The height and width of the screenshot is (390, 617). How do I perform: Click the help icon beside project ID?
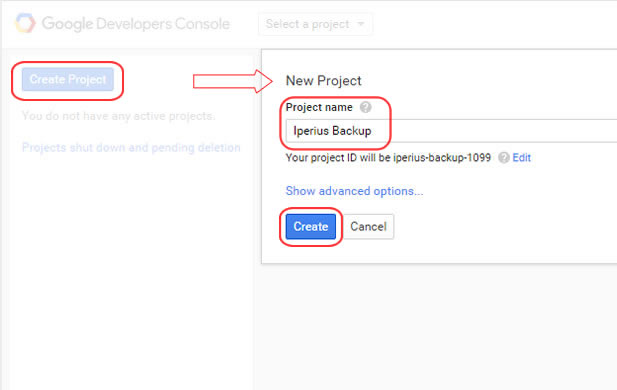pyautogui.click(x=504, y=158)
